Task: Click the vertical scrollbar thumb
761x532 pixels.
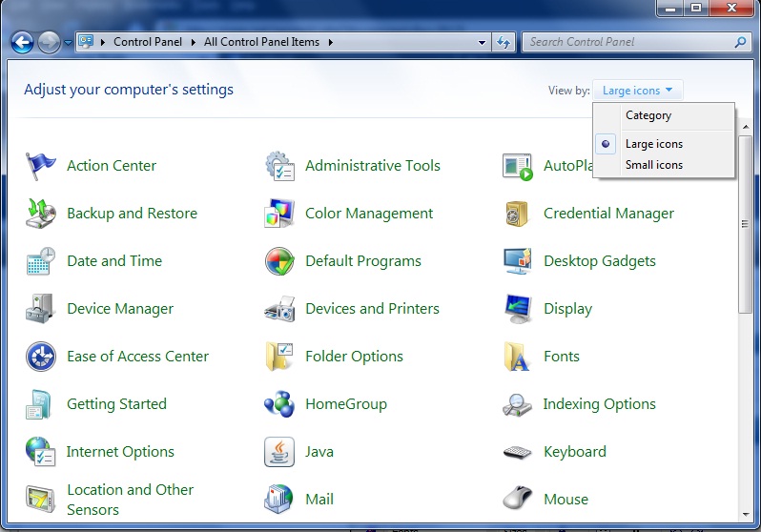Action: pos(745,224)
